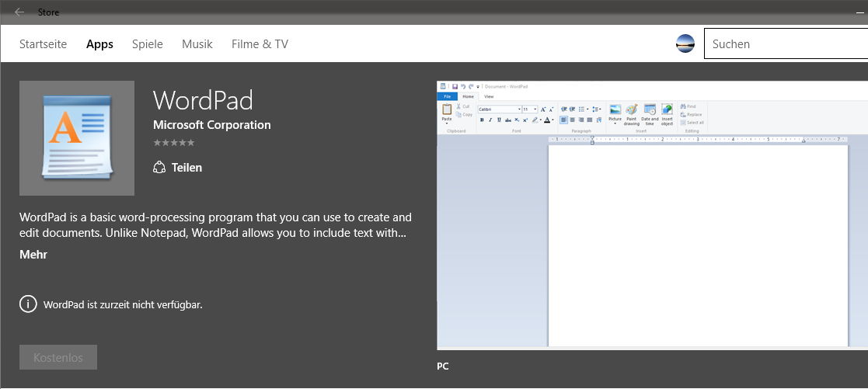Go back with the Store back arrow

coord(19,12)
